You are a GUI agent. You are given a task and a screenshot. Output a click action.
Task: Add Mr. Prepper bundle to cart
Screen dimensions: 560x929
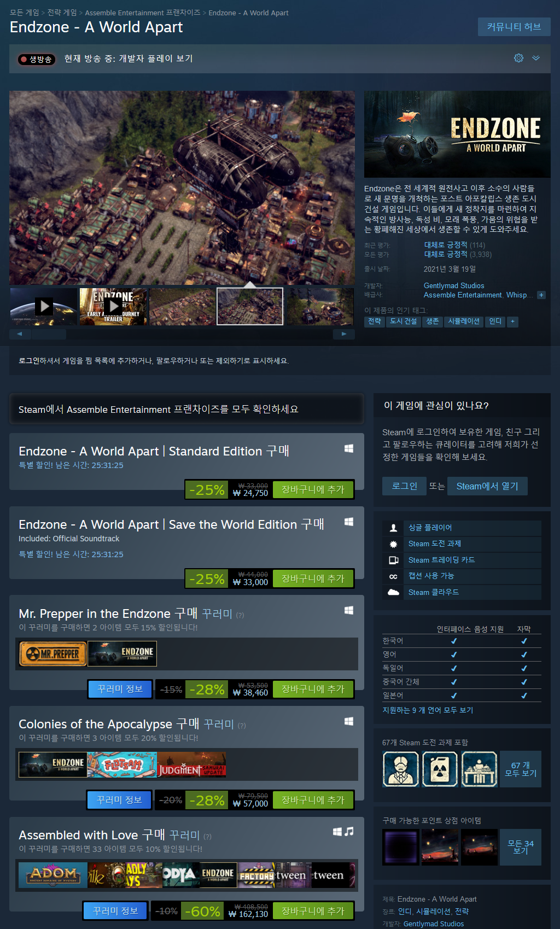(313, 689)
